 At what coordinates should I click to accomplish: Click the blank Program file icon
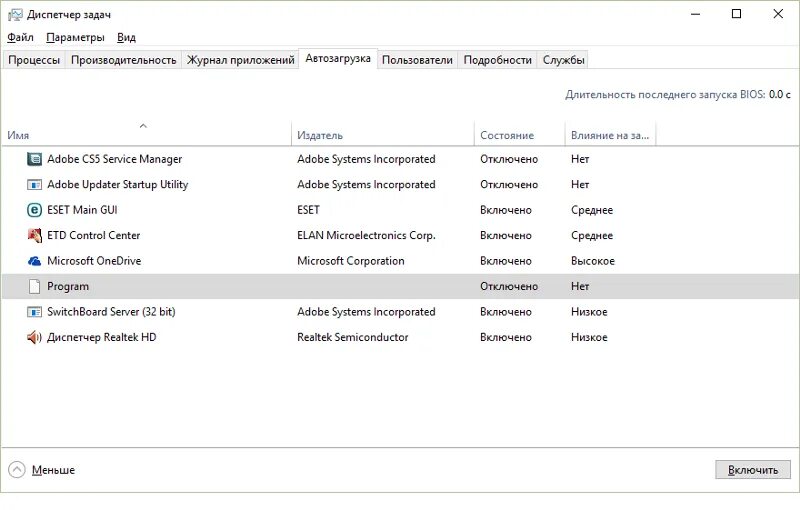click(35, 287)
